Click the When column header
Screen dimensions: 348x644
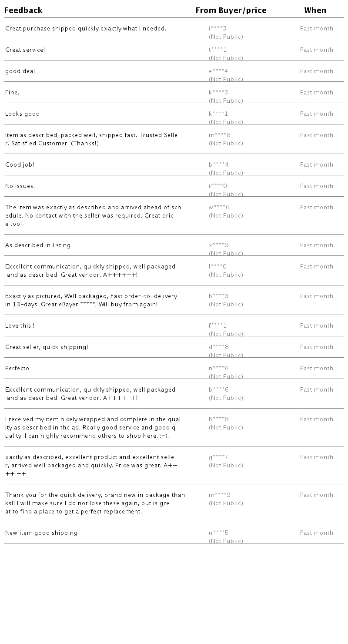pyautogui.click(x=315, y=10)
